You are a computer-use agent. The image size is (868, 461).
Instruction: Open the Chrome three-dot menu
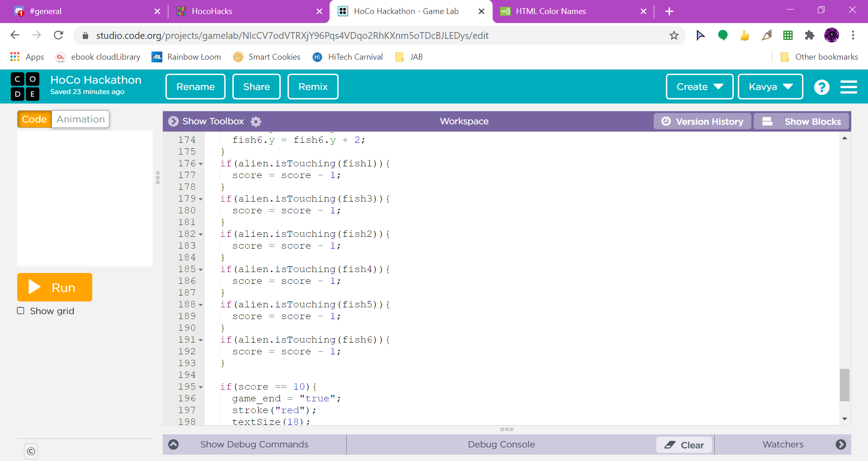click(853, 35)
